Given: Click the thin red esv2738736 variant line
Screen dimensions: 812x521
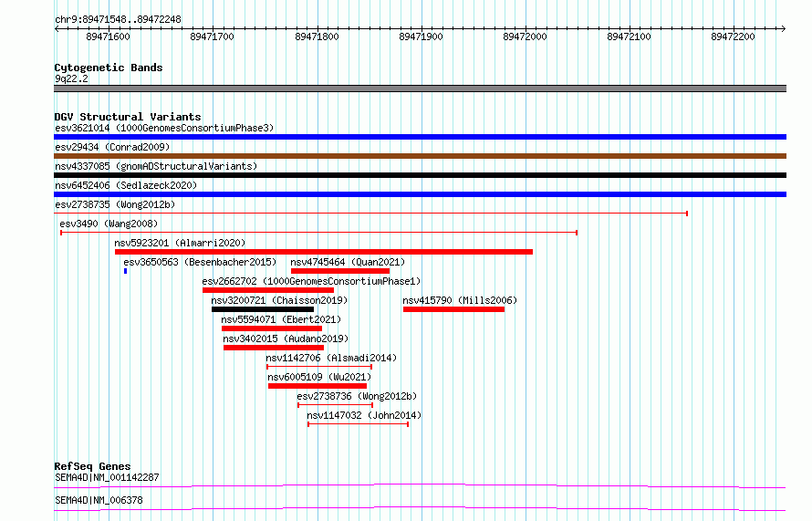Looking at the screenshot, I should [336, 405].
